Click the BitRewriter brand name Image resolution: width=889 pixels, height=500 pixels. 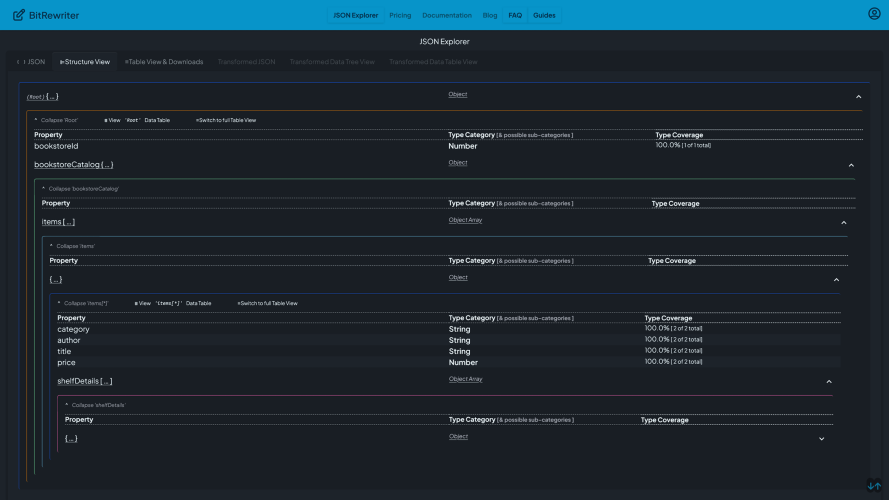click(54, 15)
